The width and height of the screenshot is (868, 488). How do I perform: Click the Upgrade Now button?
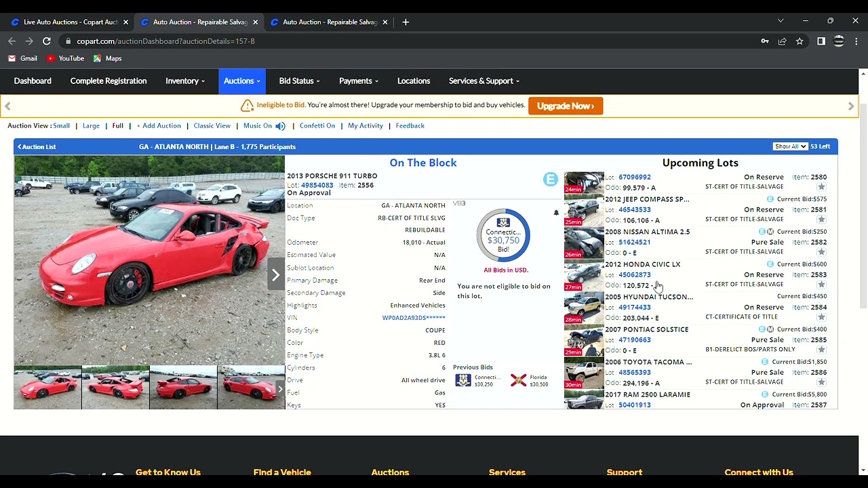click(566, 106)
